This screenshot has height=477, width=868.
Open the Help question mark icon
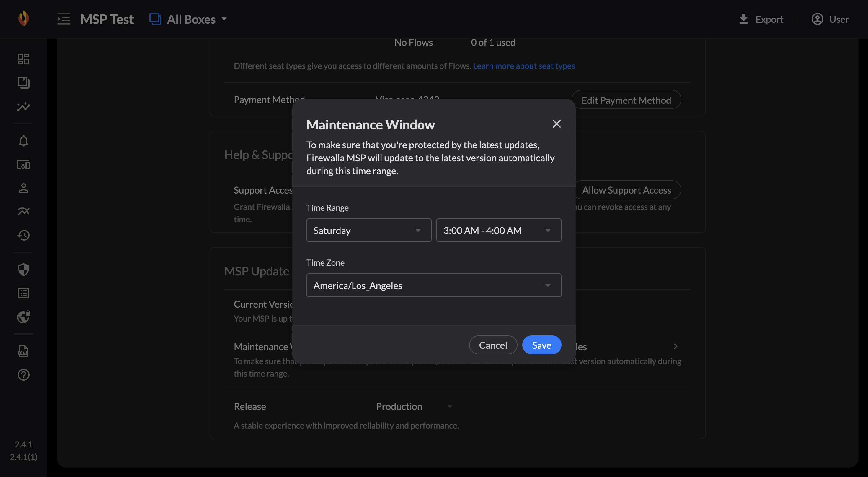click(x=23, y=375)
